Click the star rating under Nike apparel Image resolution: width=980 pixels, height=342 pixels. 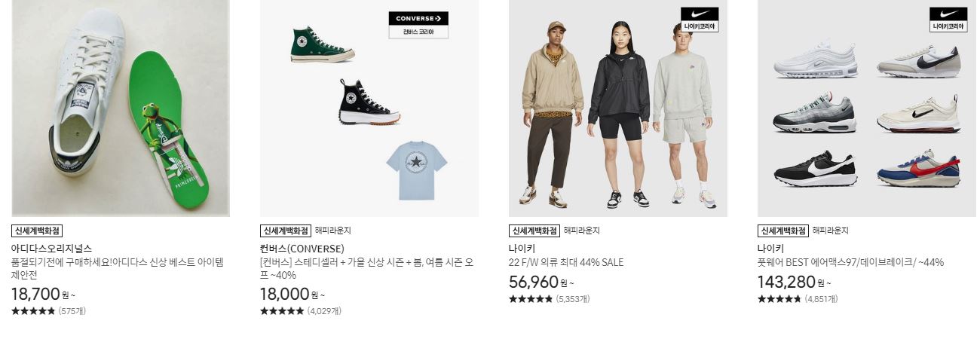531,299
